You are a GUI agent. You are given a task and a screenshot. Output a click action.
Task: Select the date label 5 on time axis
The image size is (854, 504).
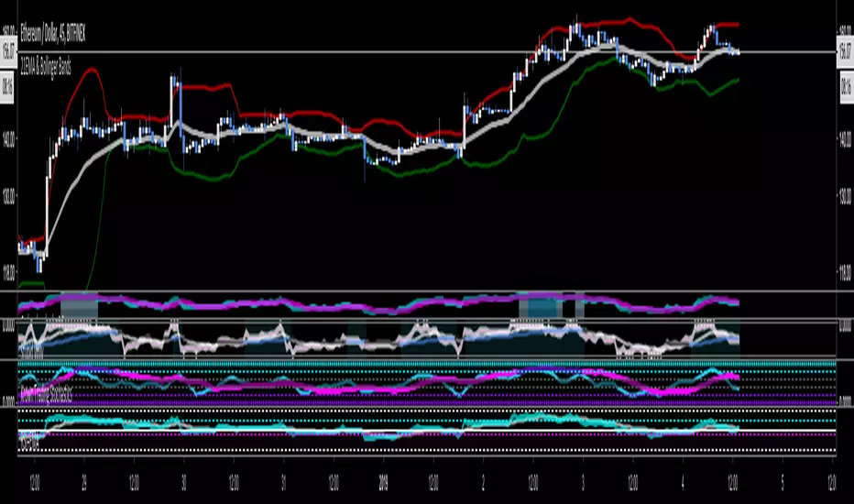click(783, 483)
